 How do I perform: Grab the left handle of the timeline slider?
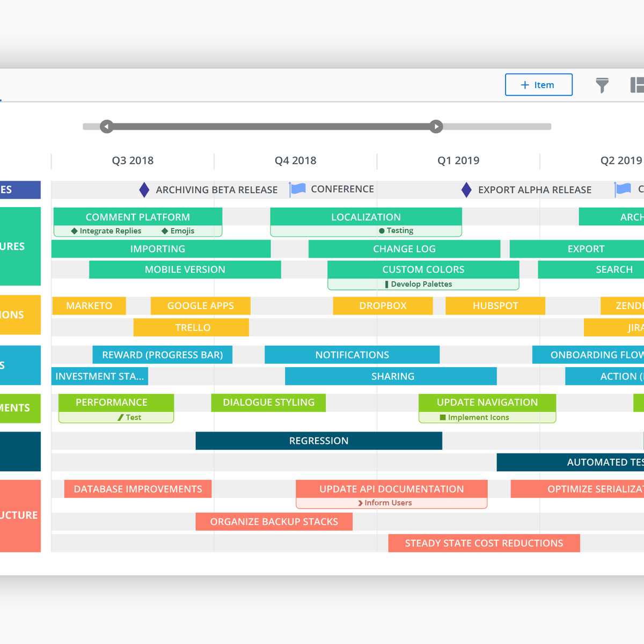[107, 127]
